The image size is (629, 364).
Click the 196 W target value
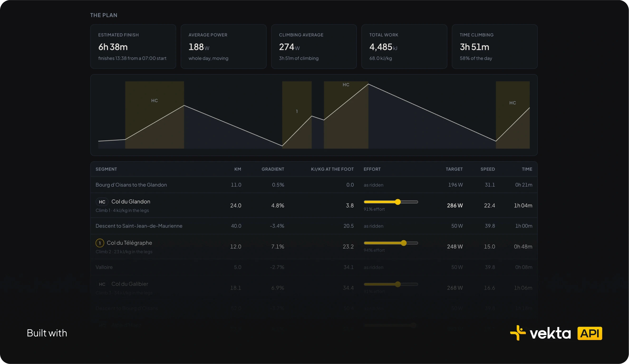coord(455,185)
